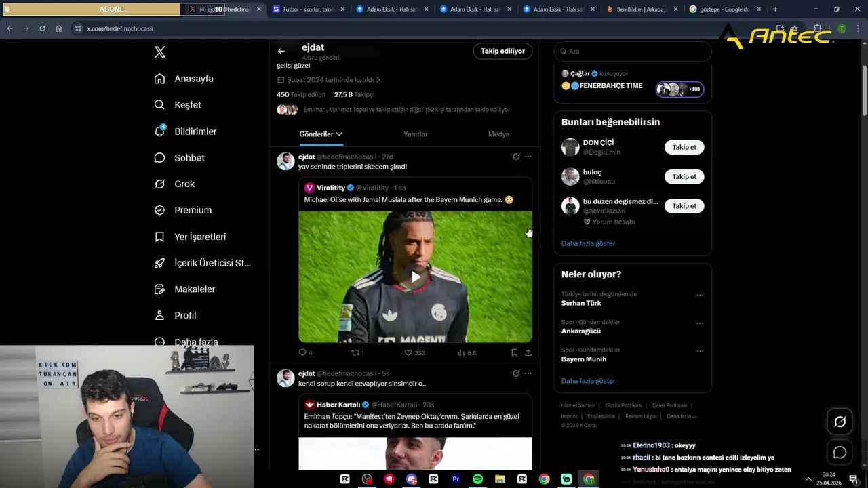Click Grok icon on 'kendi sorup' tweet

click(516, 373)
